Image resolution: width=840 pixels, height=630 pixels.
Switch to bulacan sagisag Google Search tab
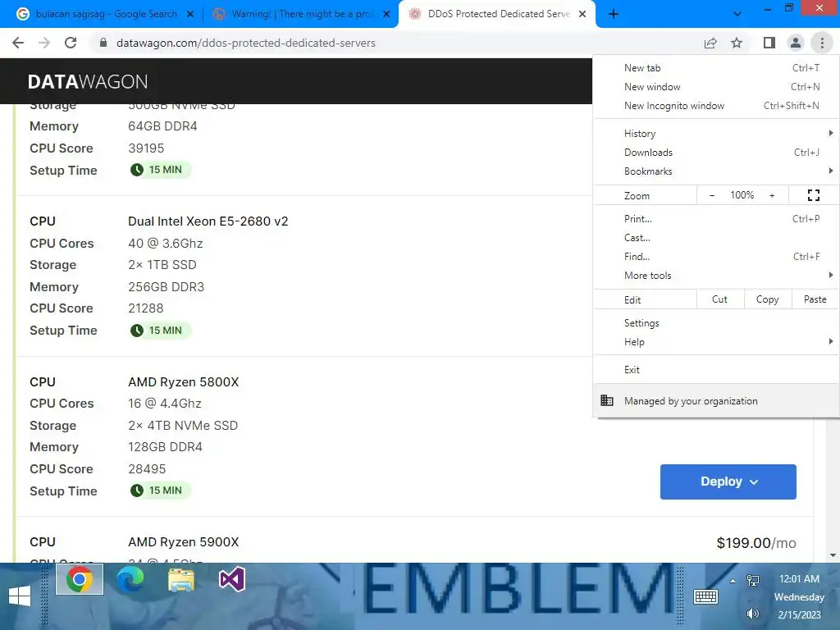point(105,14)
